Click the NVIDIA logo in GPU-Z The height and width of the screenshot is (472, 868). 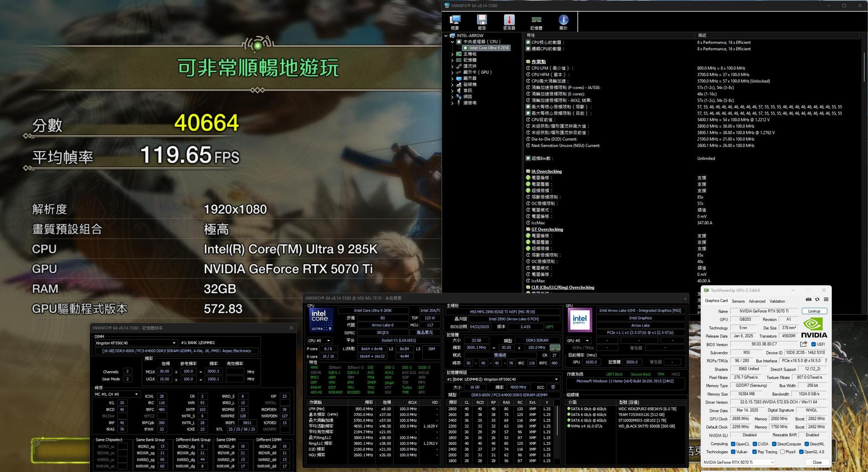pyautogui.click(x=814, y=327)
